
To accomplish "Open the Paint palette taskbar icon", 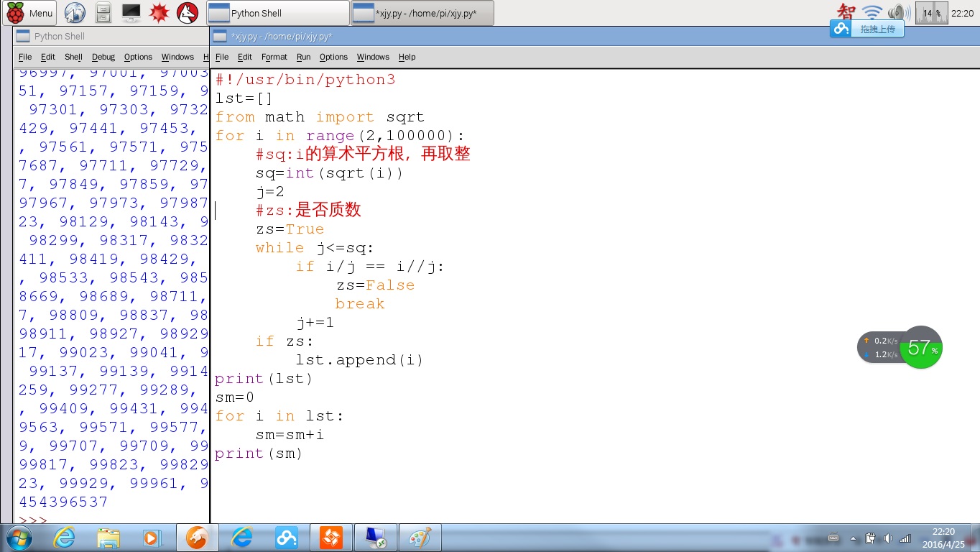I will point(420,538).
